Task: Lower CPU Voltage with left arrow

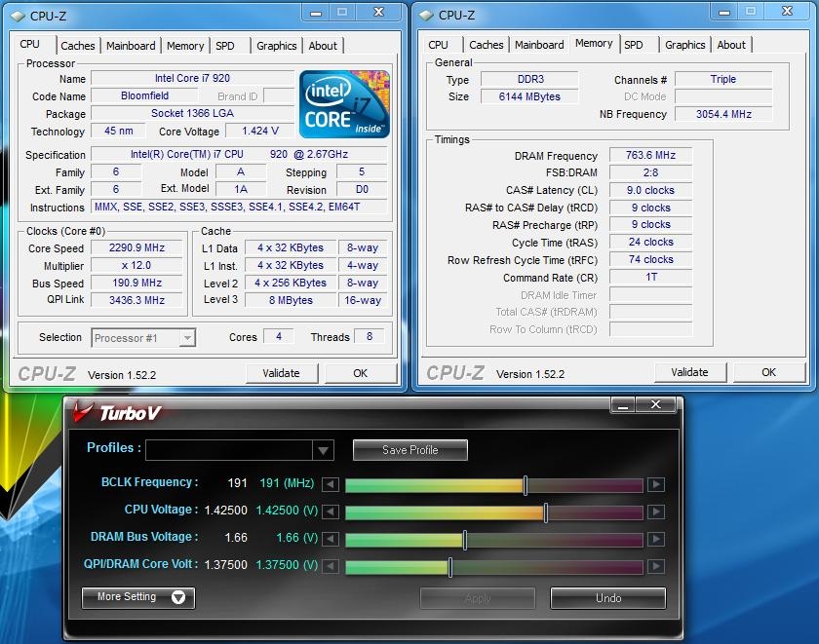Action: pos(331,512)
